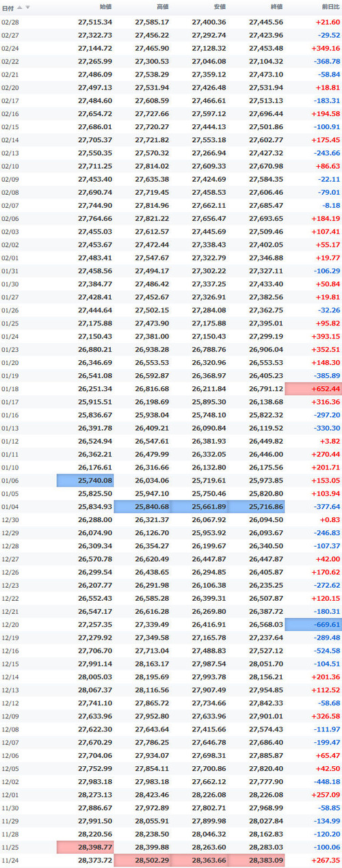
Task: Select closing value 26,906.04 on 01/23
Action: 265,349
